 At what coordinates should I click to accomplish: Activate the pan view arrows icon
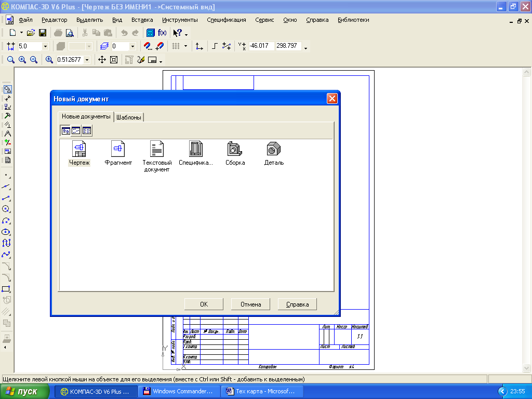102,60
